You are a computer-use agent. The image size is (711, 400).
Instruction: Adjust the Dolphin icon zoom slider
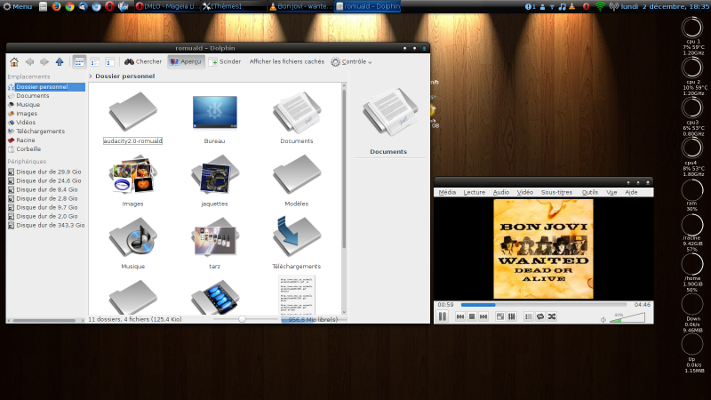coord(242,319)
